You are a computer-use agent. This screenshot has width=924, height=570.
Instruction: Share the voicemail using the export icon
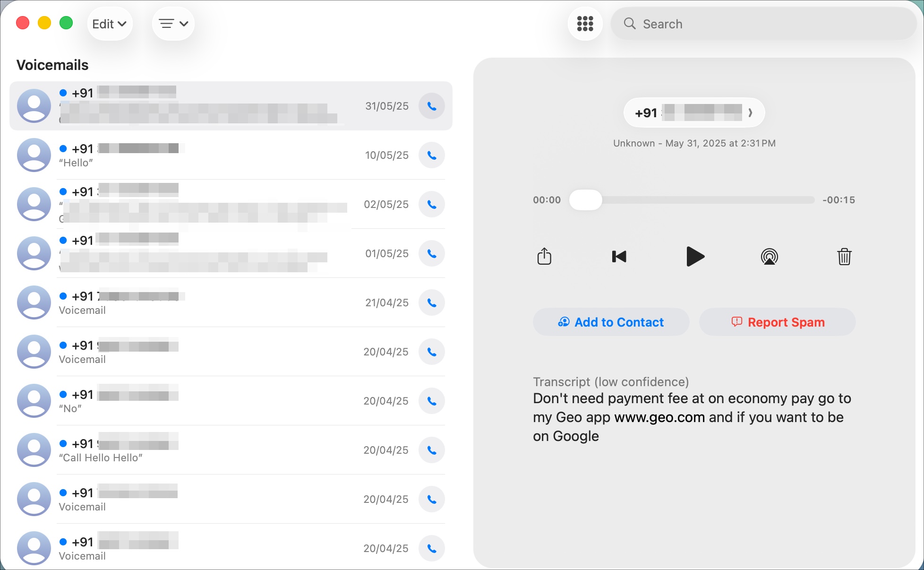coord(545,257)
